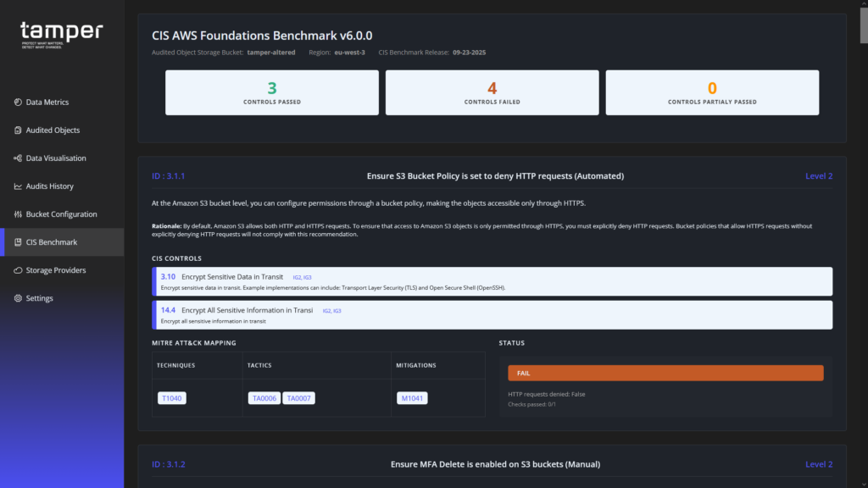Image resolution: width=868 pixels, height=488 pixels.
Task: Click the orange FAIL status bar
Action: coord(665,373)
